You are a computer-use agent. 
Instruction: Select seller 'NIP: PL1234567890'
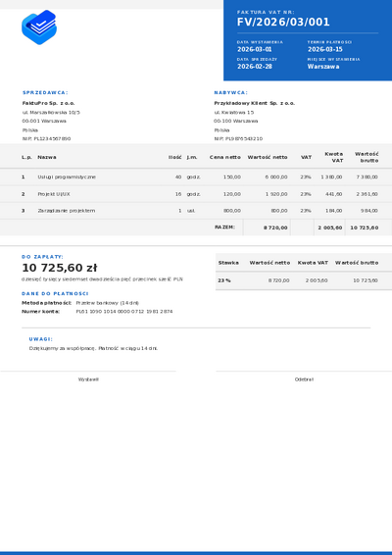pyautogui.click(x=46, y=139)
